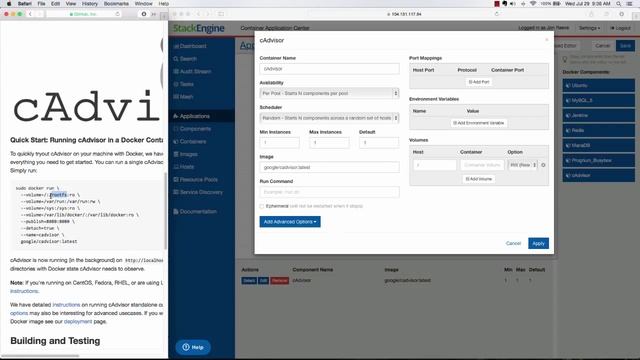Open the Dashboard sidebar item

pos(190,46)
